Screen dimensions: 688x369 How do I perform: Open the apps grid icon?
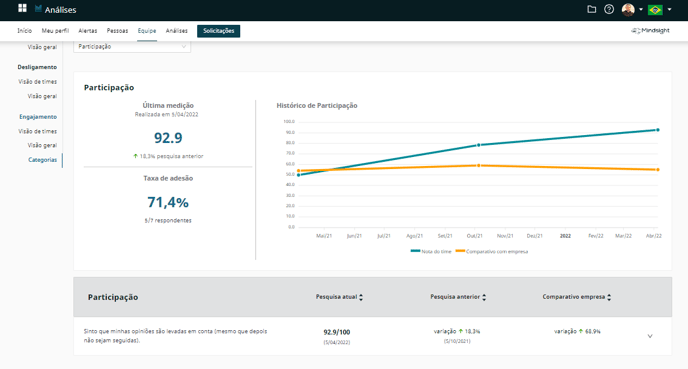click(22, 8)
